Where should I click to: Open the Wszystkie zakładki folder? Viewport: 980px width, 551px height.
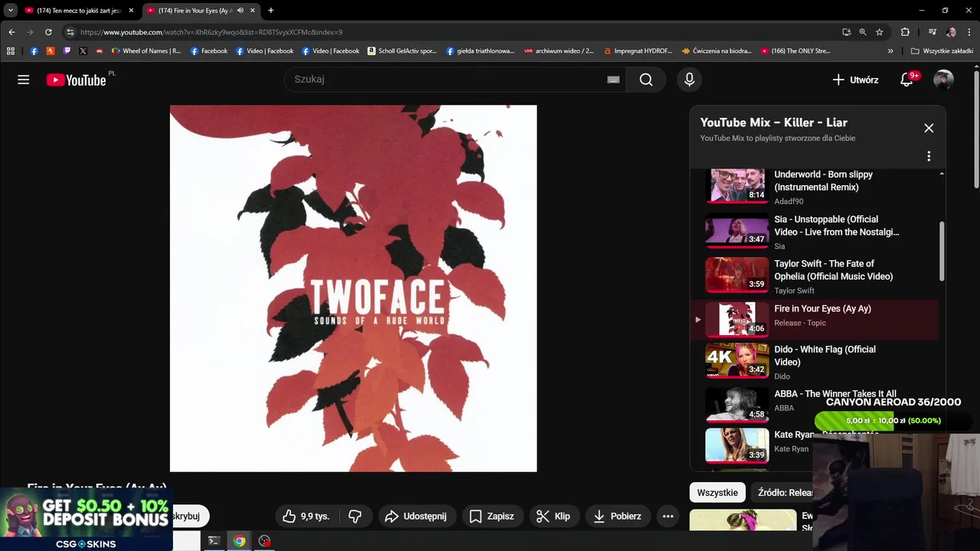[x=942, y=51]
